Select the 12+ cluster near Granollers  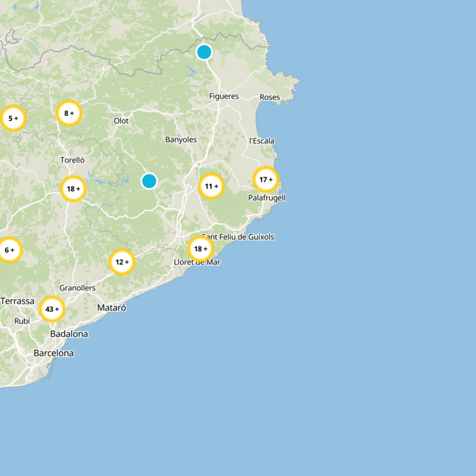[x=123, y=261]
